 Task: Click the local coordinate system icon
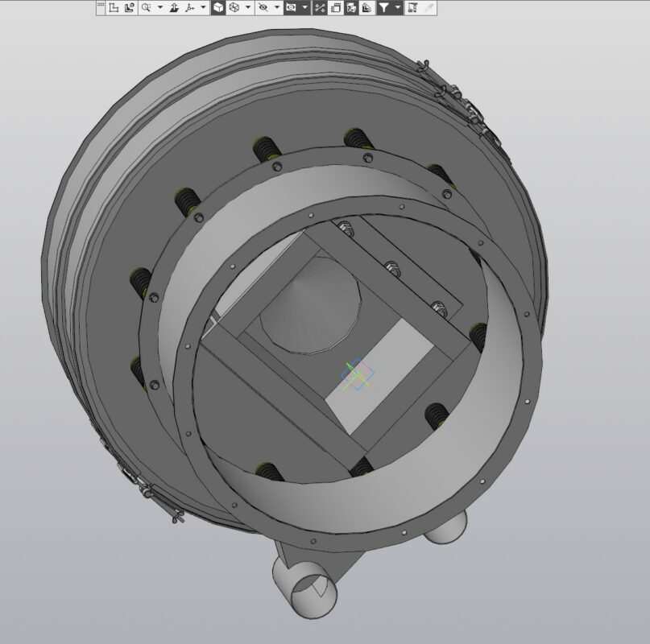(114, 7)
